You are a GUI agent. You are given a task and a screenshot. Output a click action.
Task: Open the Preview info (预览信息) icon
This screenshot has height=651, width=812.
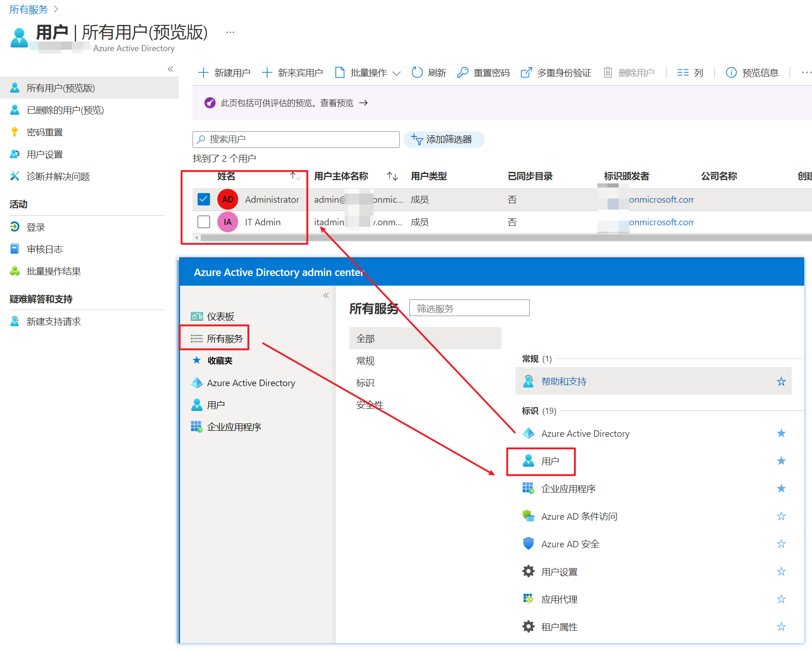731,73
